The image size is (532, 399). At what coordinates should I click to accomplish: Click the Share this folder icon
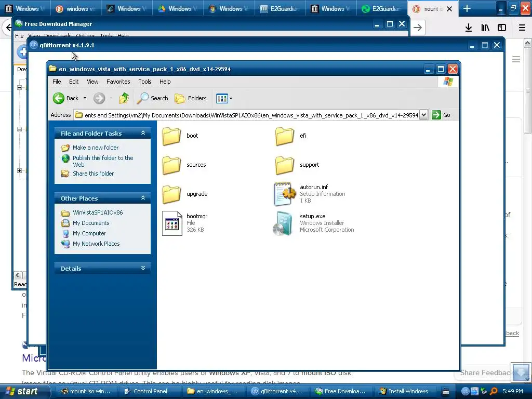click(65, 174)
